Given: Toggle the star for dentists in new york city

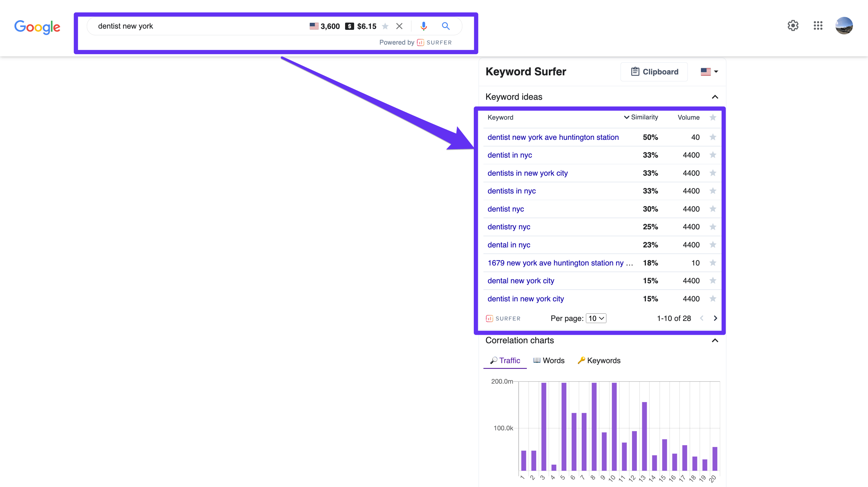Looking at the screenshot, I should point(714,173).
